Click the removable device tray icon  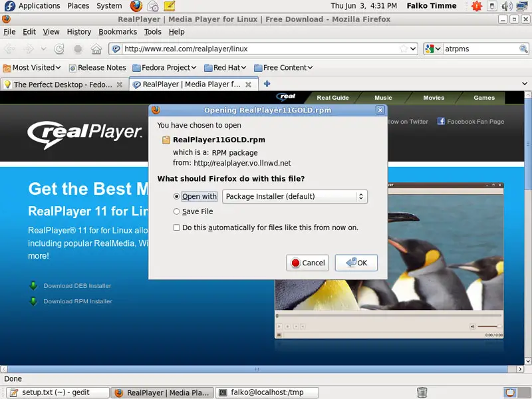[491, 6]
